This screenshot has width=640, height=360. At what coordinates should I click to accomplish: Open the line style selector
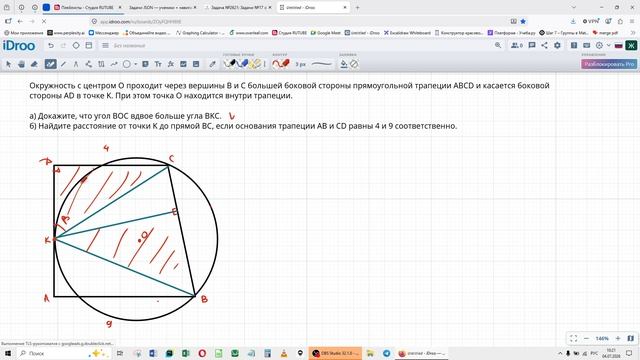(322, 64)
